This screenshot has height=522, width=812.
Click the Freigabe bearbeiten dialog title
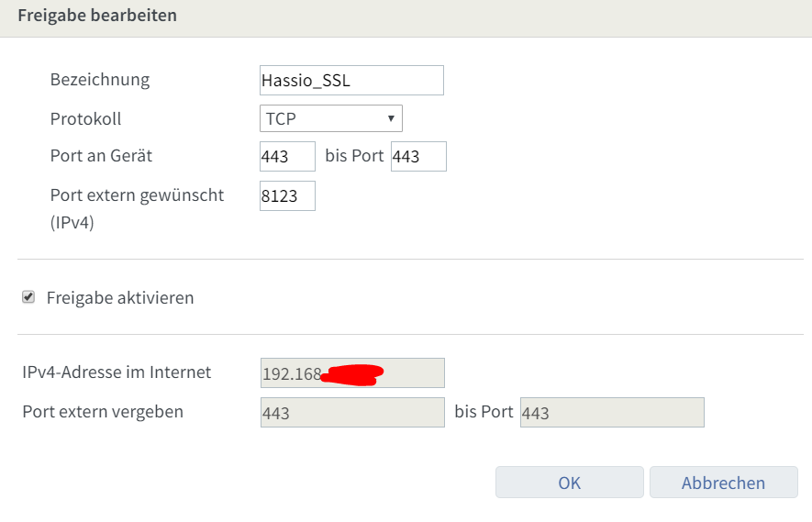click(x=97, y=16)
